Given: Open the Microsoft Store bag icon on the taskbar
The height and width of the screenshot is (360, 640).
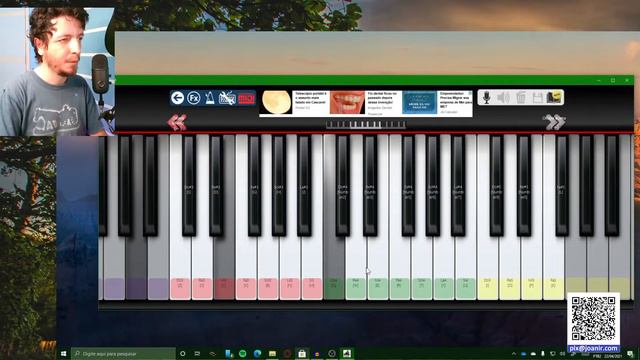Looking at the screenshot, I should (x=302, y=353).
